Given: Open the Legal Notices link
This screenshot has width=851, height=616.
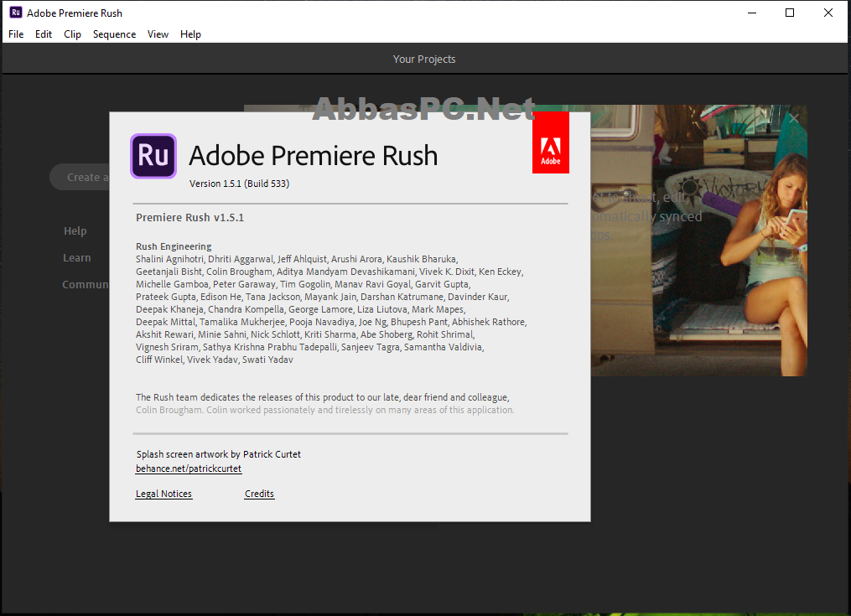Looking at the screenshot, I should (x=163, y=494).
